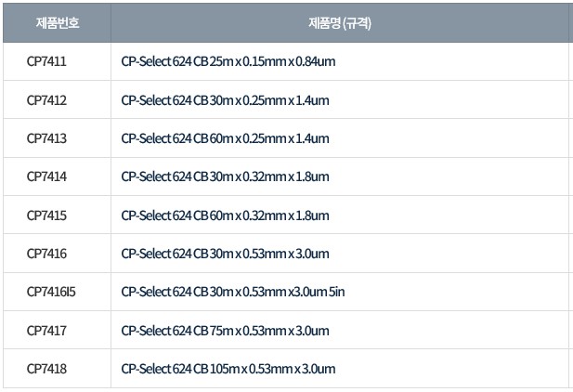Select product number CP7413

(x=46, y=138)
